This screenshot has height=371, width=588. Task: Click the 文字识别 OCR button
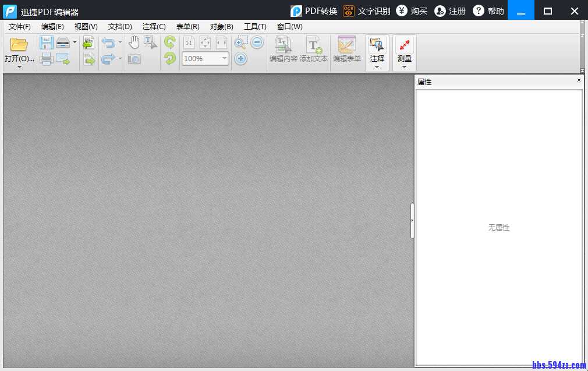pyautogui.click(x=366, y=11)
